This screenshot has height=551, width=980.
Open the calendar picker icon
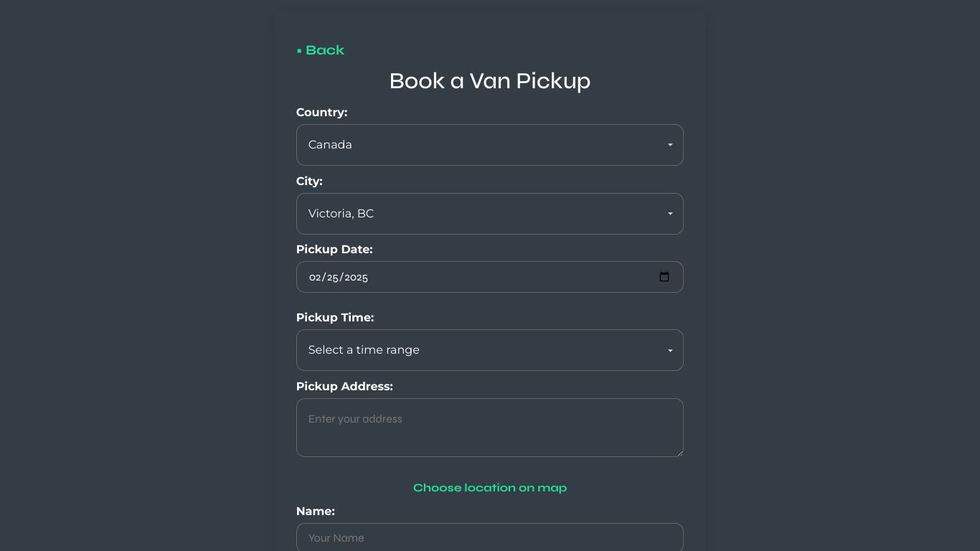point(664,277)
